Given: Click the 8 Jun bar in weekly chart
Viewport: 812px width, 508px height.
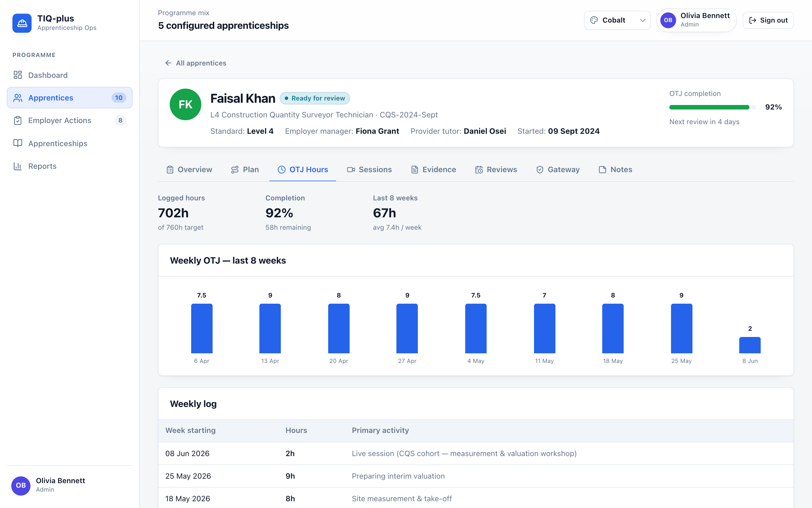Looking at the screenshot, I should [750, 345].
